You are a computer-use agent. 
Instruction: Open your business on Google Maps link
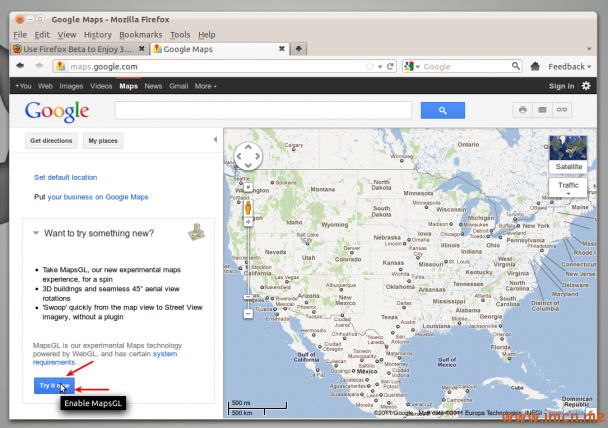(x=98, y=197)
